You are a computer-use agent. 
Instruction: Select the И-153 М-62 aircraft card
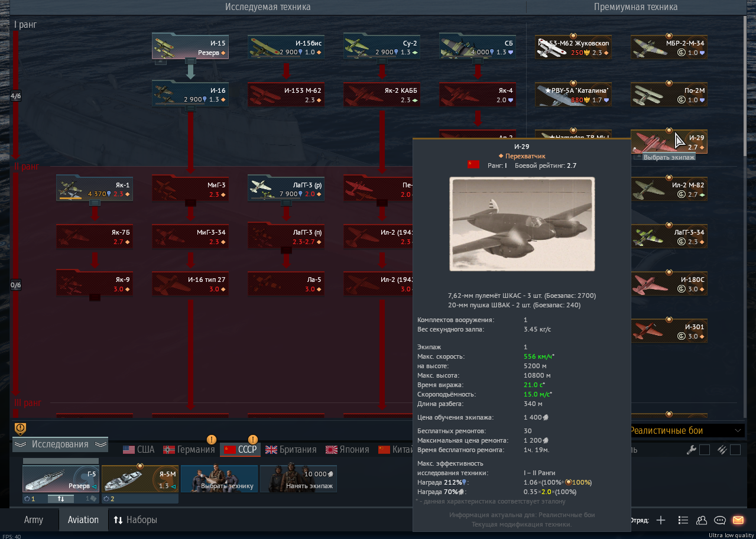point(286,95)
